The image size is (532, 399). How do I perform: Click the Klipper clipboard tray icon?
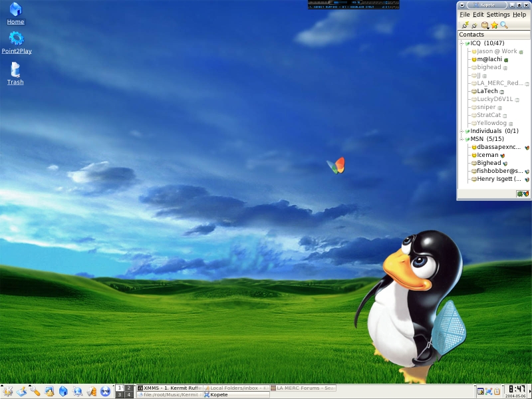(497, 392)
